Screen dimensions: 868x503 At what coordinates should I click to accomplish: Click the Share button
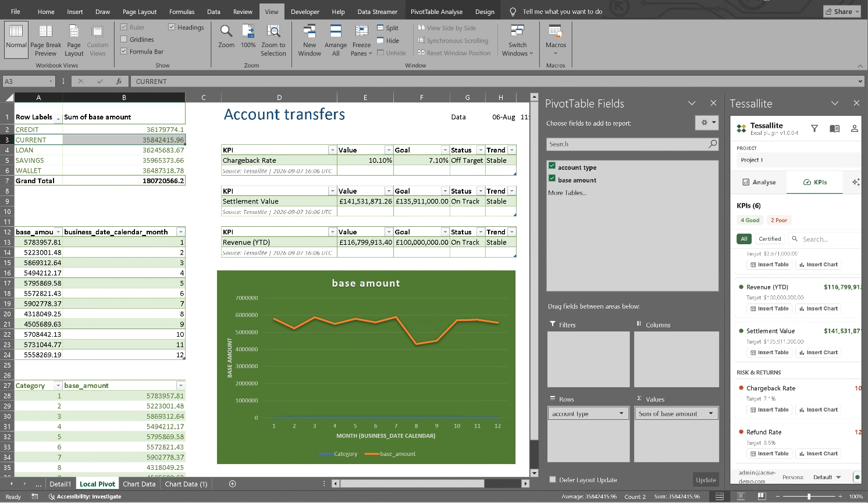[842, 12]
